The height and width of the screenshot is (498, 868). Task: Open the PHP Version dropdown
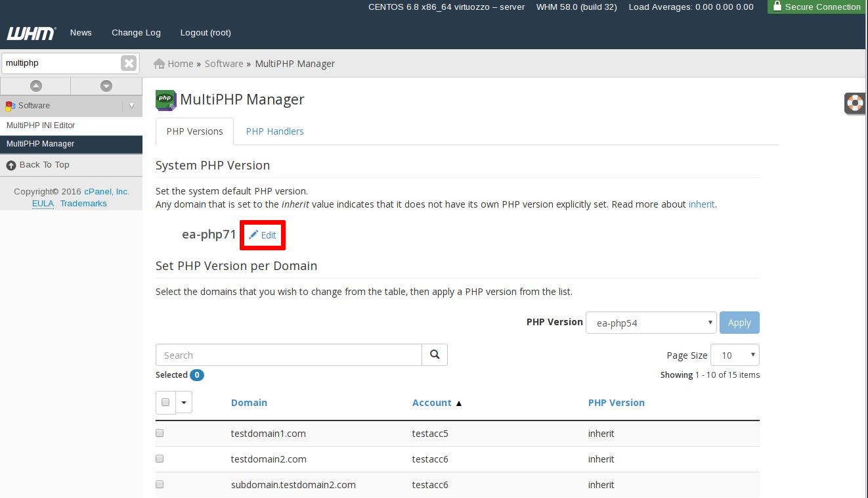point(650,323)
